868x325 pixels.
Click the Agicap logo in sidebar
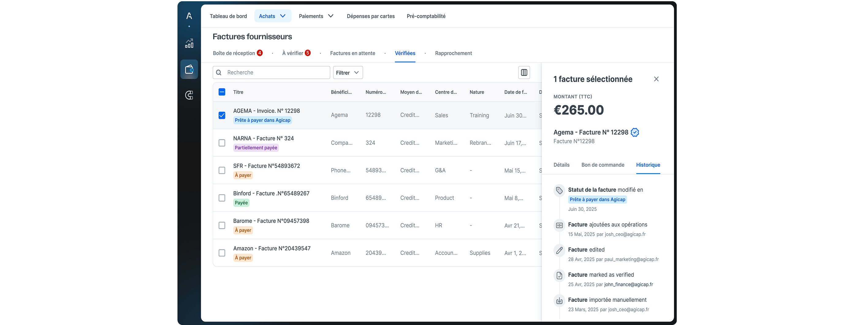point(189,16)
